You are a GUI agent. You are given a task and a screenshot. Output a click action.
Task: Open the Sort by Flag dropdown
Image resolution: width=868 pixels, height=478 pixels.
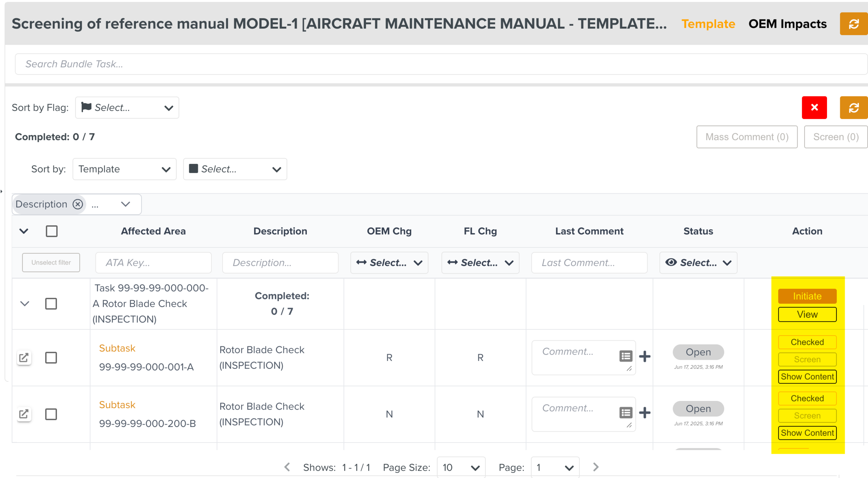[127, 108]
